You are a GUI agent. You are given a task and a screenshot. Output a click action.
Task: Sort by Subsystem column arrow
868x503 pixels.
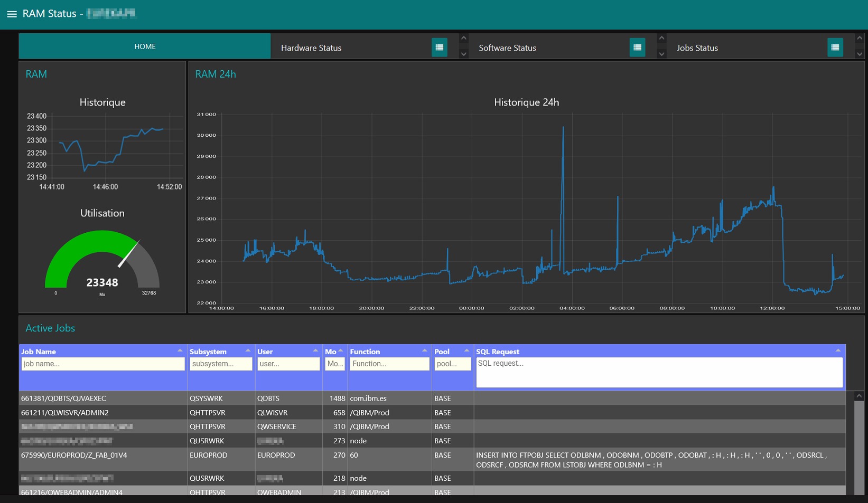coord(248,351)
